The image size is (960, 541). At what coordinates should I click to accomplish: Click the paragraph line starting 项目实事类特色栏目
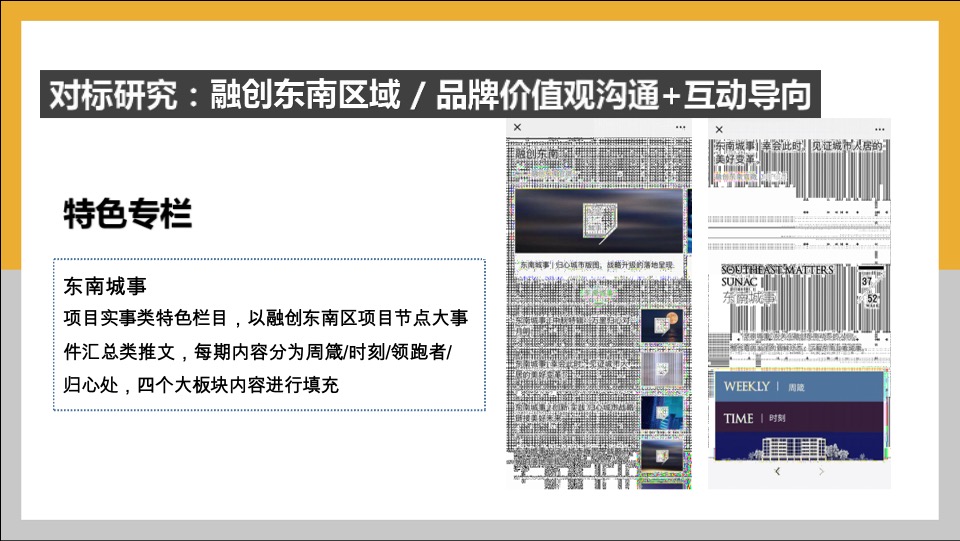point(266,318)
